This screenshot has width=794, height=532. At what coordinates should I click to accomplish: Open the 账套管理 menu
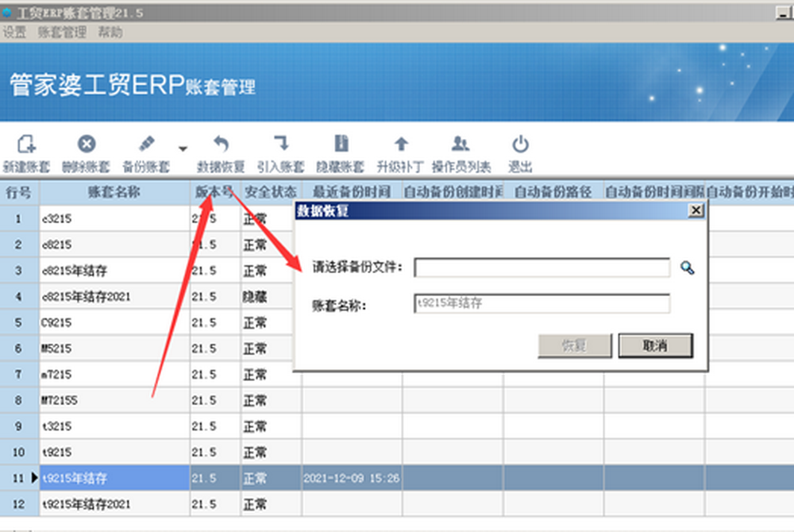click(x=62, y=33)
